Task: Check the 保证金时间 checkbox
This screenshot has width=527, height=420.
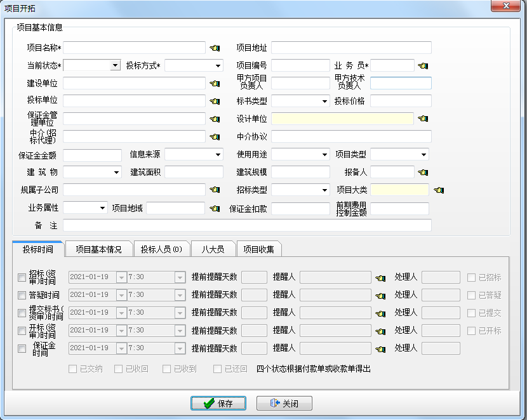Action: [x=22, y=348]
